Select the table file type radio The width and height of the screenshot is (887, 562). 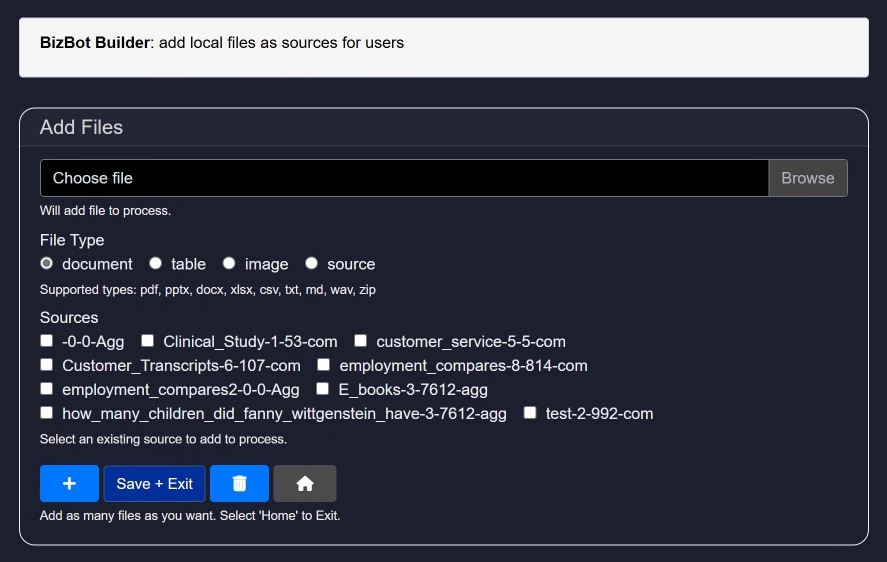155,264
